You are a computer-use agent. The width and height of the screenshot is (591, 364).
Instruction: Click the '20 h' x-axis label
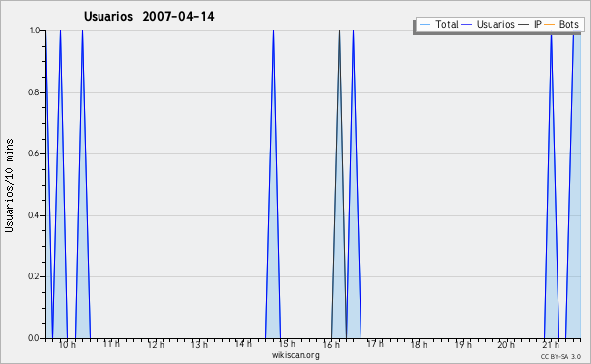(x=506, y=344)
